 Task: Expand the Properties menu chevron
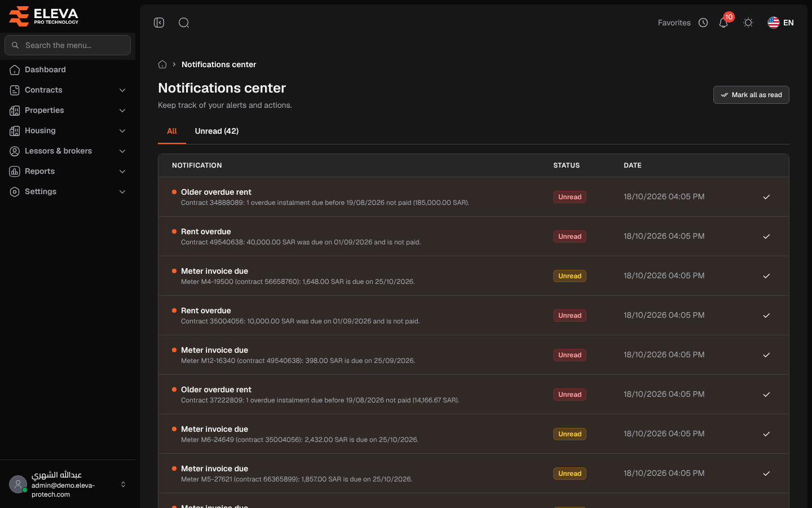pos(122,111)
